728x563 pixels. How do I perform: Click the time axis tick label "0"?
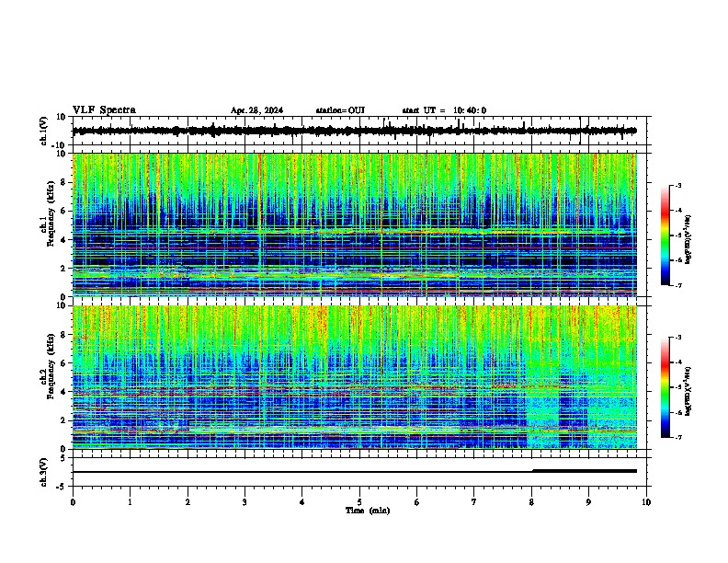pyautogui.click(x=73, y=502)
